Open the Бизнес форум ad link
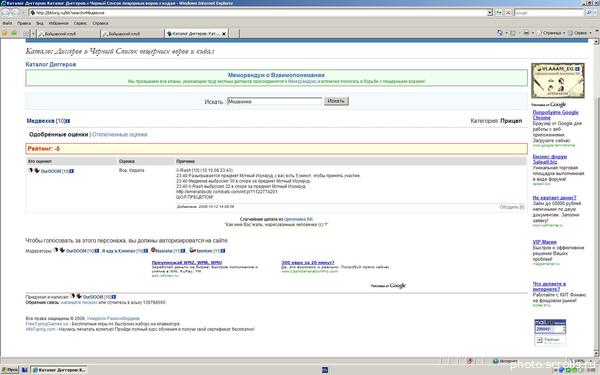Image resolution: width=600 pixels, height=375 pixels. click(549, 159)
